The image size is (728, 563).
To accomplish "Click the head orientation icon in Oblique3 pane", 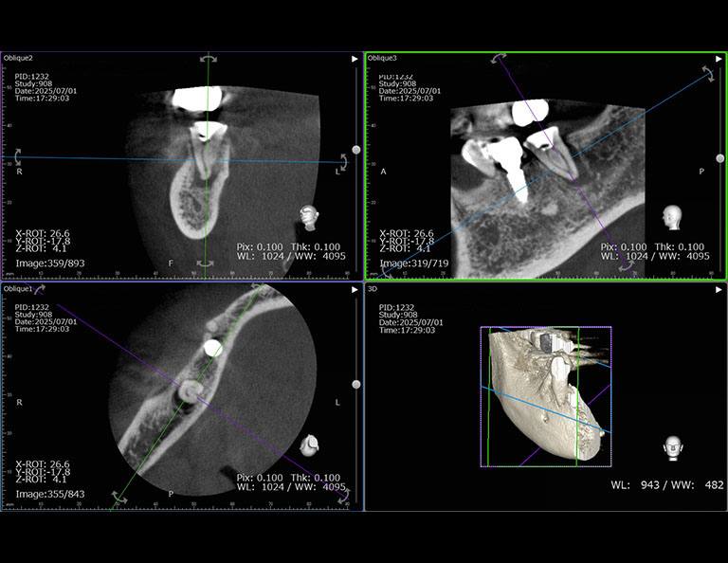I will [x=673, y=216].
